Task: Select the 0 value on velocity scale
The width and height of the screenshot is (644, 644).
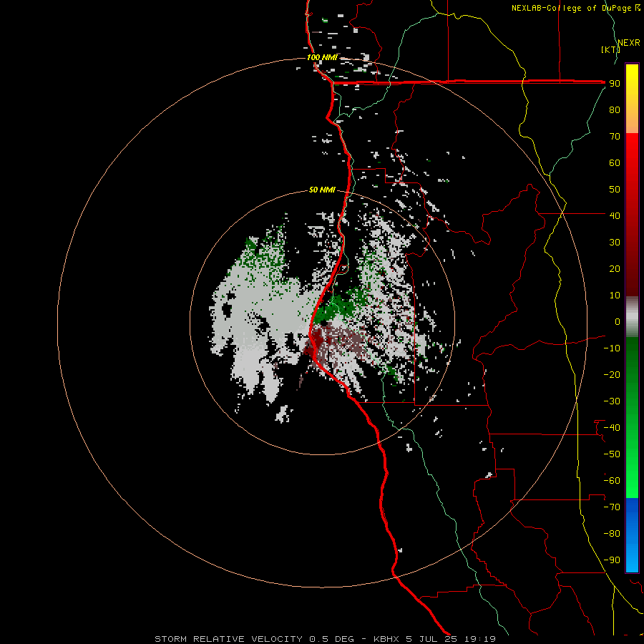Action: click(x=618, y=322)
